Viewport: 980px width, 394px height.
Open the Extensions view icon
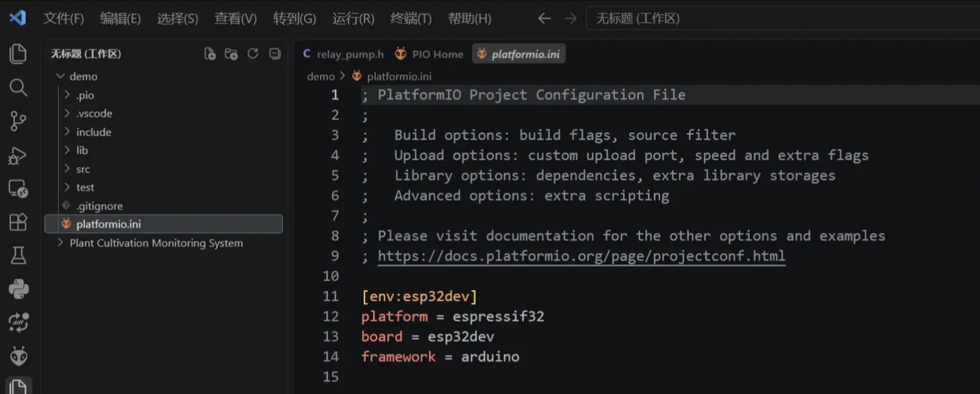click(18, 222)
